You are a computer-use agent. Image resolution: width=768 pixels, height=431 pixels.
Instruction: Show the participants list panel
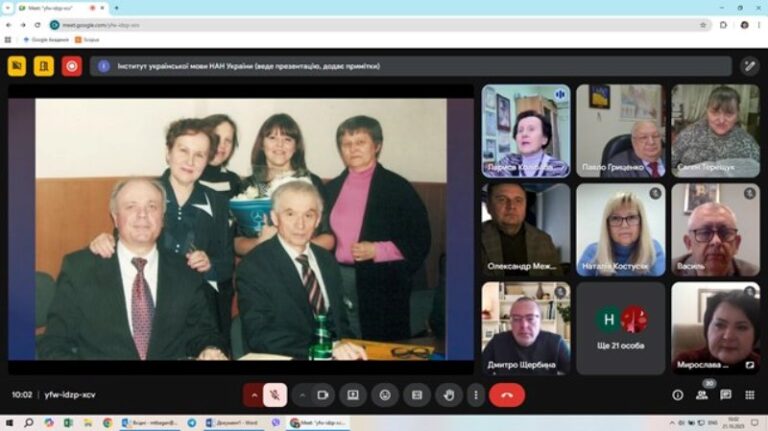[x=702, y=395]
